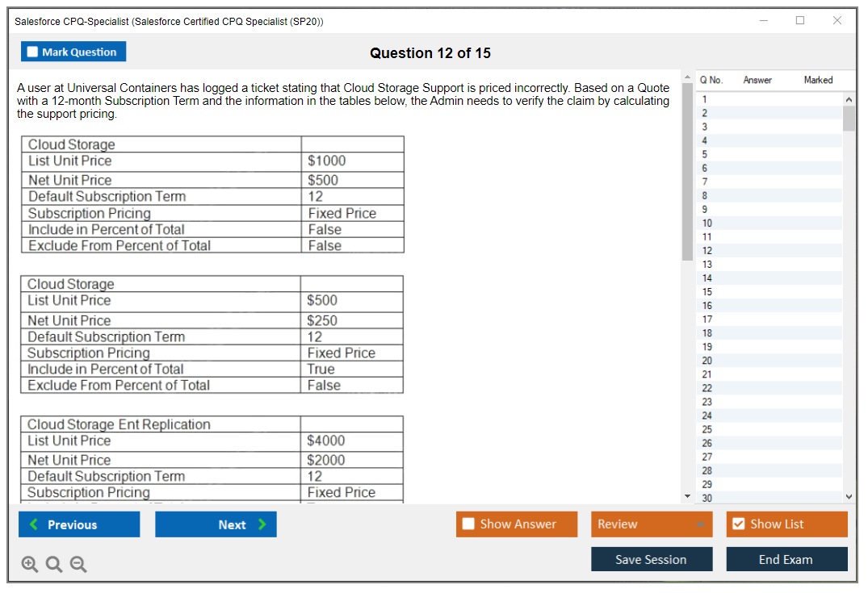Select question 12 in the list
The width and height of the screenshot is (868, 593).
coord(707,251)
